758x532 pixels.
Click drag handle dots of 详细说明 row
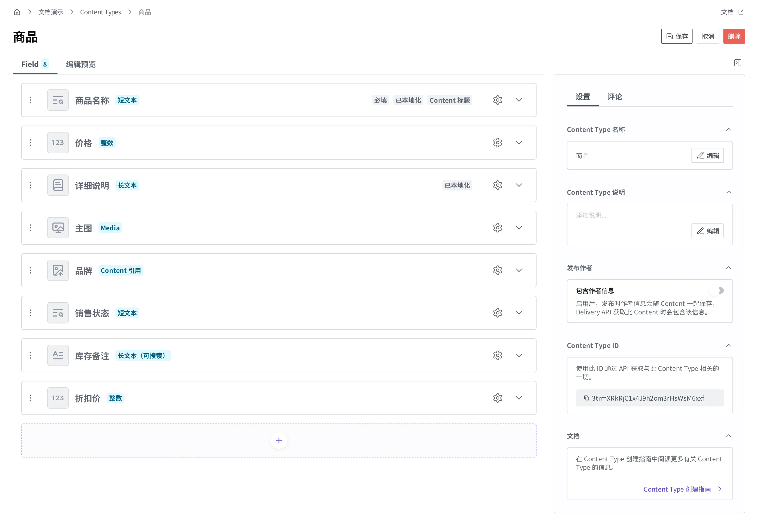coord(30,185)
